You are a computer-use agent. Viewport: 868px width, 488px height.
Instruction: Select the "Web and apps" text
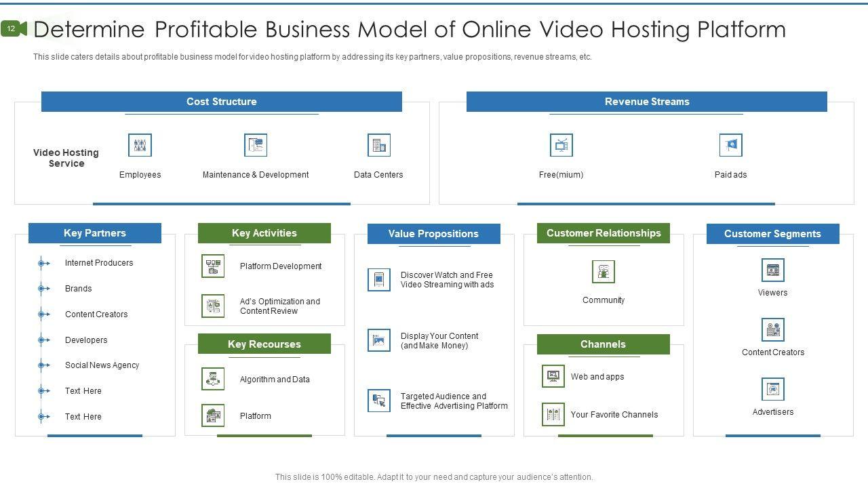pyautogui.click(x=597, y=377)
